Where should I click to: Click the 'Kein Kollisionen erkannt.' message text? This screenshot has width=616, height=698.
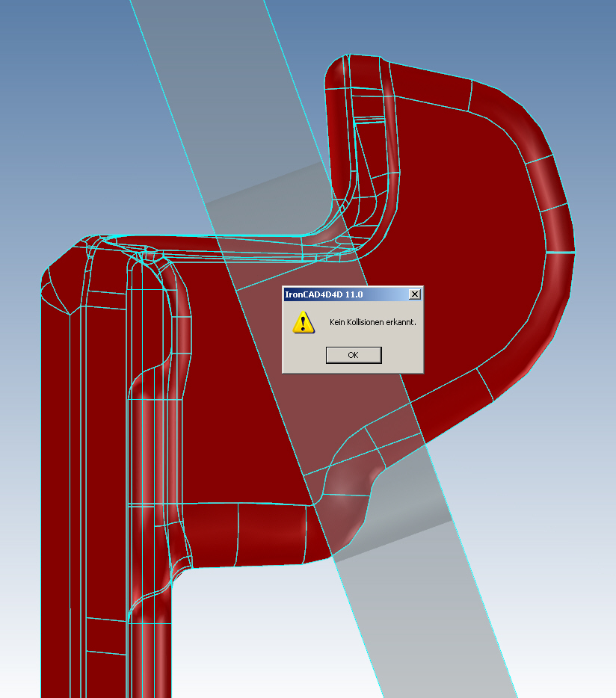pos(372,322)
